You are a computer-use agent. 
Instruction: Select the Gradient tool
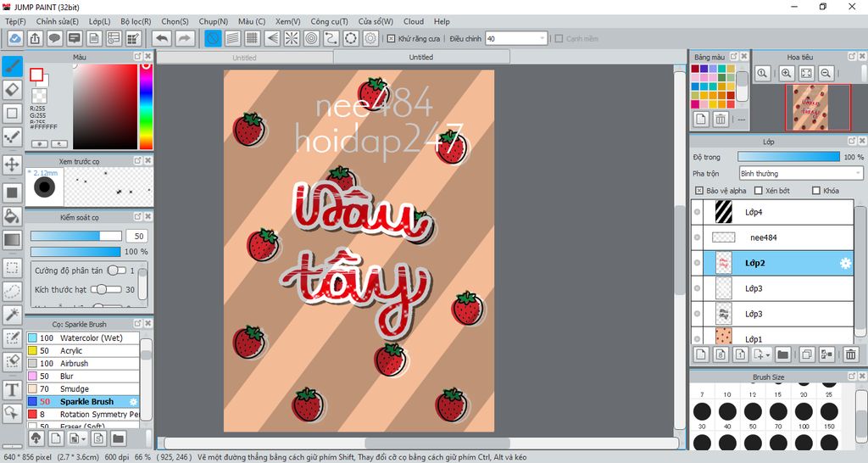pos(12,240)
